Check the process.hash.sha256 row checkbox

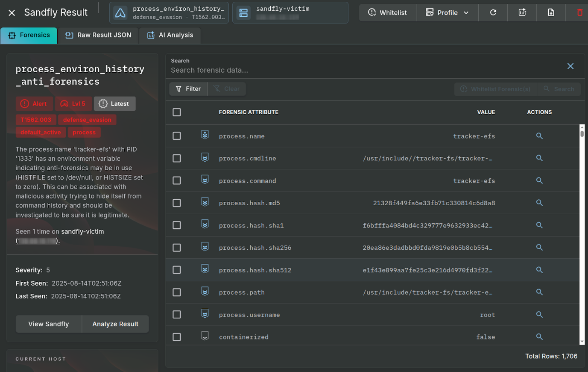(x=177, y=248)
